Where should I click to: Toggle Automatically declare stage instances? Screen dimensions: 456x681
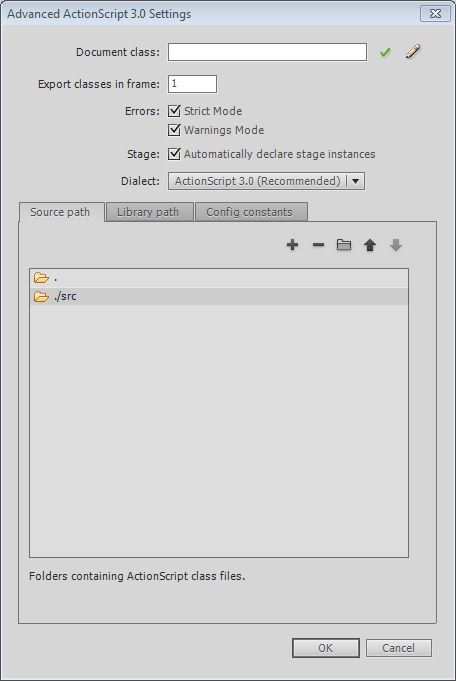coord(174,154)
